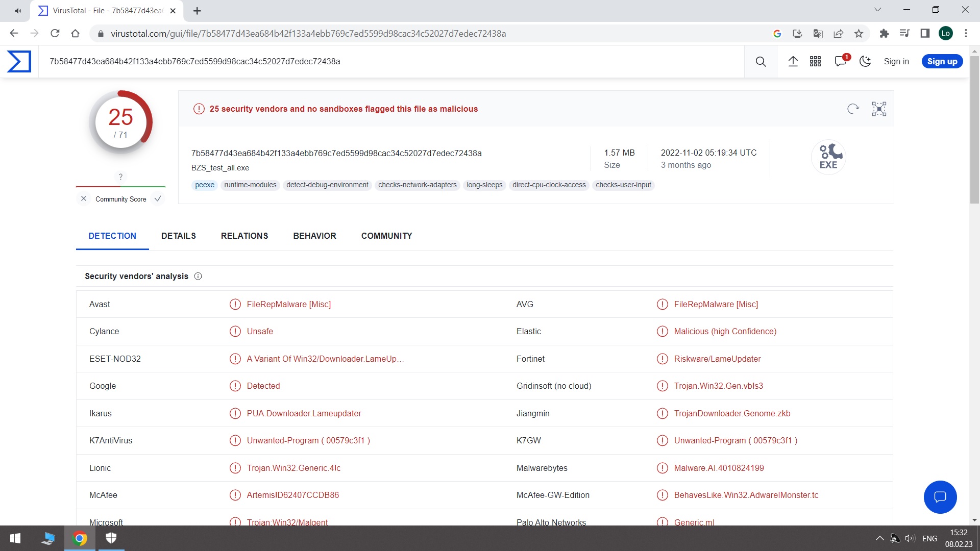Click the Sign in link
Image resolution: width=980 pixels, height=551 pixels.
pyautogui.click(x=896, y=61)
